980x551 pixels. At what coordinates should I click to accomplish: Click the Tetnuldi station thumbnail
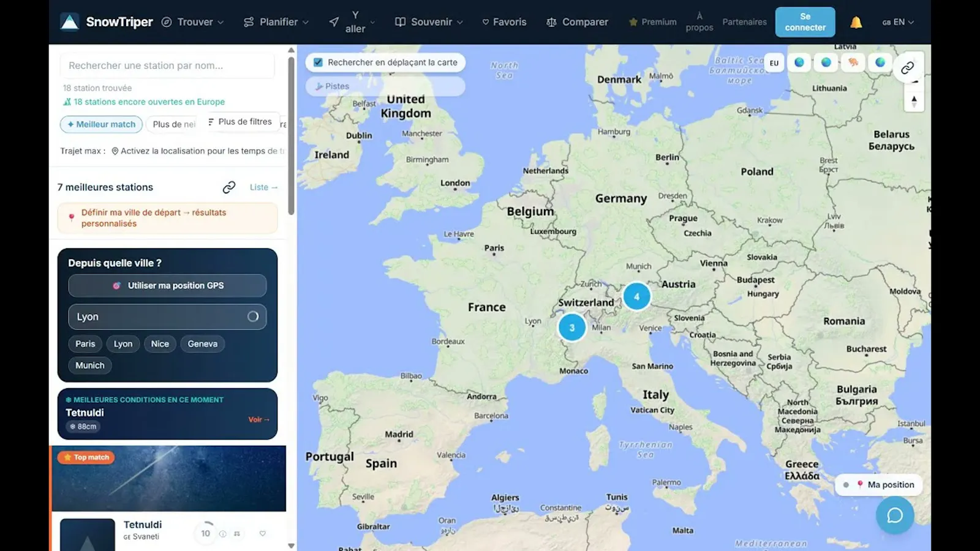(88, 534)
